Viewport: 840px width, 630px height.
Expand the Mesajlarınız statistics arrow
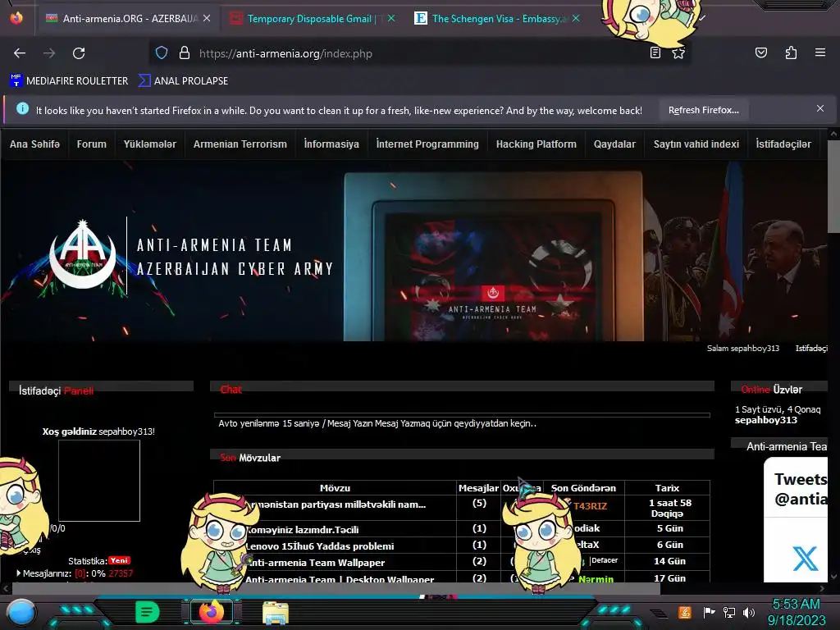pyautogui.click(x=19, y=573)
